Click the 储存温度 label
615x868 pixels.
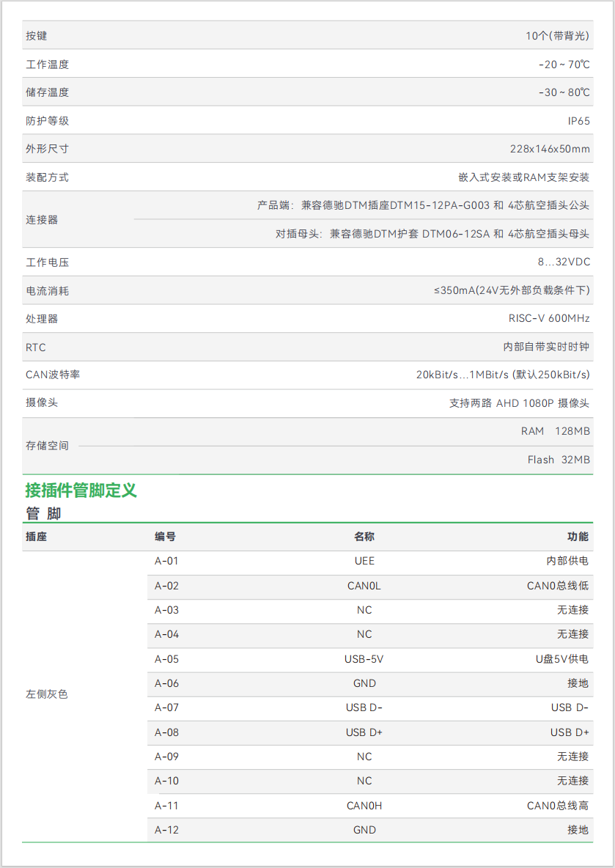[47, 92]
